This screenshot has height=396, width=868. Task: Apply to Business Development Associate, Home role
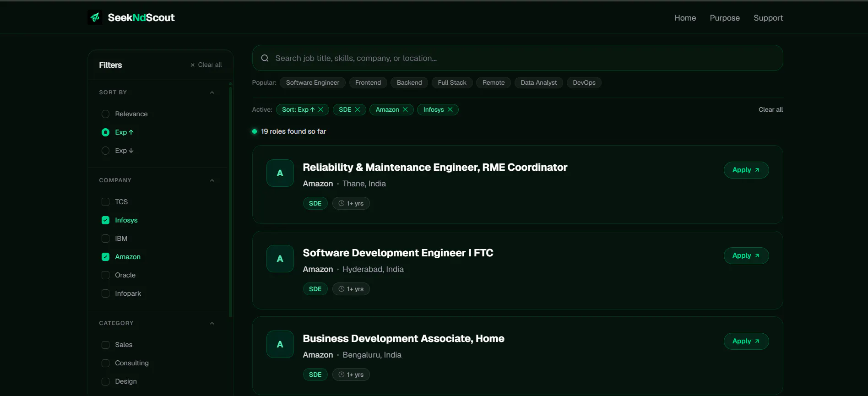[x=746, y=341]
